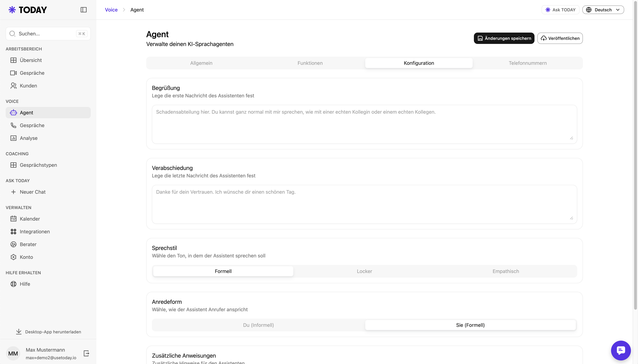Click in the Verabschiedung text area
The height and width of the screenshot is (364, 638).
click(364, 204)
